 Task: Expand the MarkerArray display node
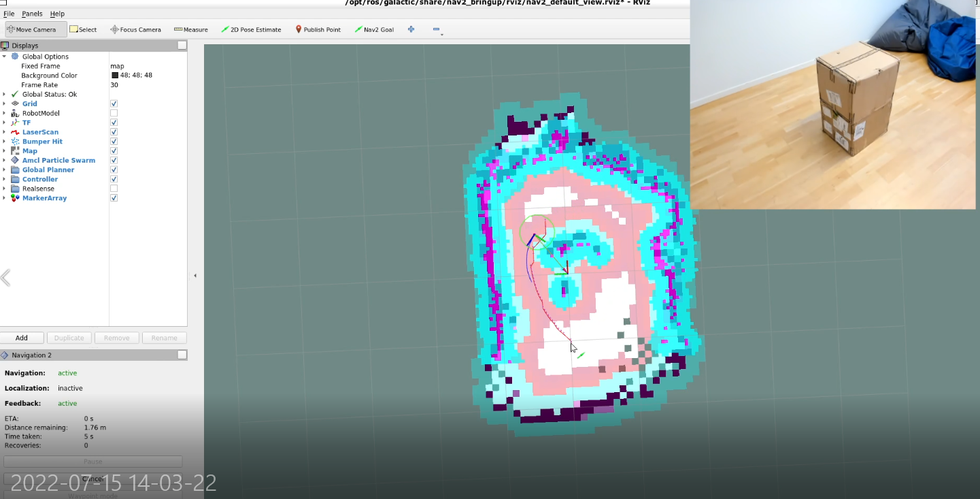(x=4, y=198)
